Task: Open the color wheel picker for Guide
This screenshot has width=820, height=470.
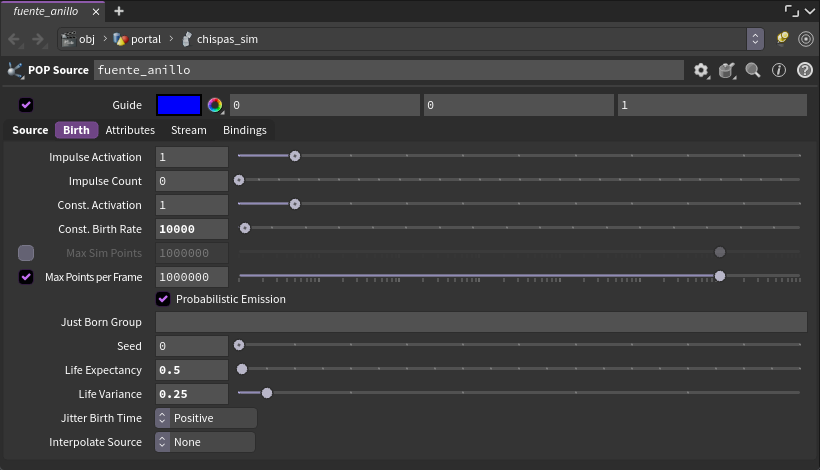Action: point(215,106)
